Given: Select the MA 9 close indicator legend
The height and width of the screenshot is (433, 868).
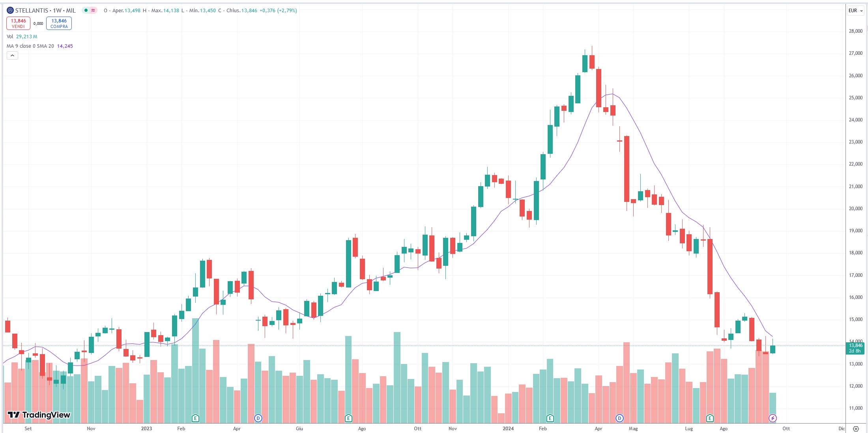Looking at the screenshot, I should coord(30,46).
